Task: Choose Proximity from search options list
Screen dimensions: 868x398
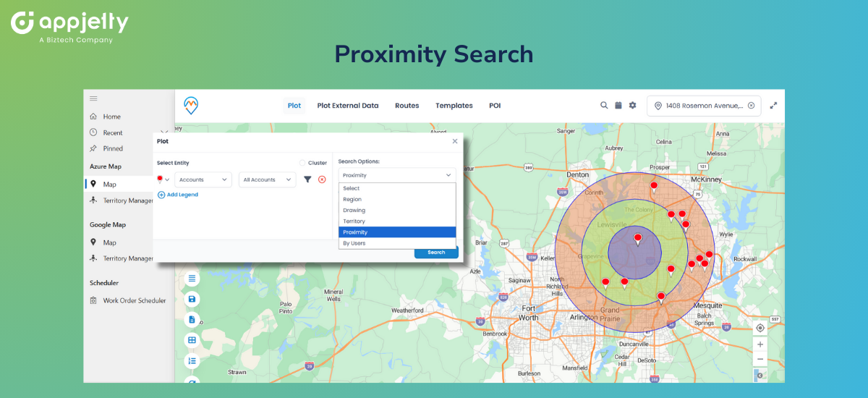Action: 397,232
